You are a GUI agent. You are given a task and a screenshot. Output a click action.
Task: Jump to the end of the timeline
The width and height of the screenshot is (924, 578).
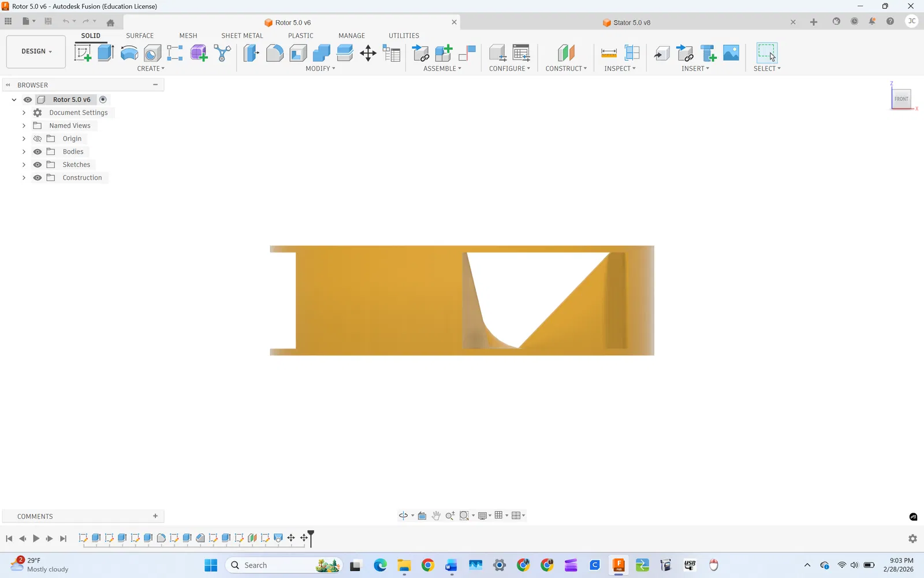click(64, 539)
